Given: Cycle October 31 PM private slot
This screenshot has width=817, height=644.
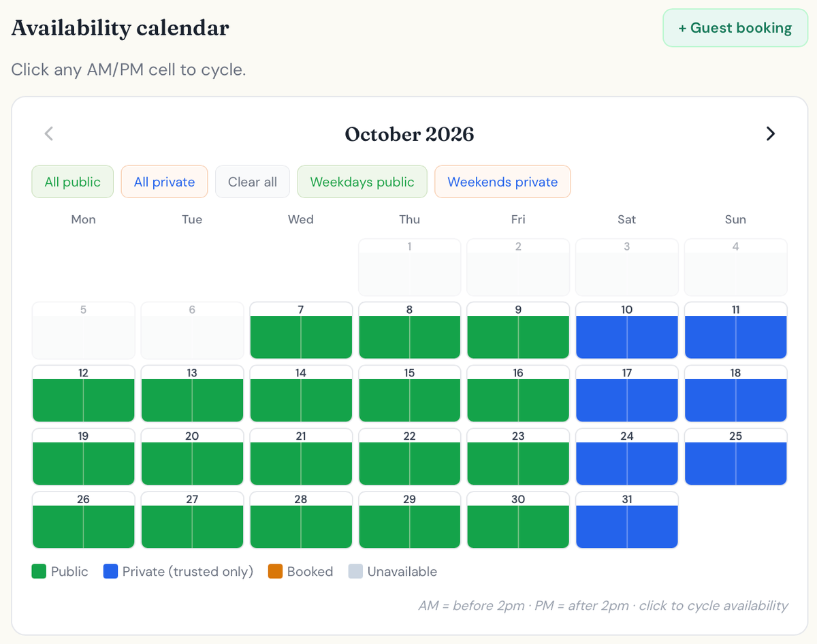Looking at the screenshot, I should coord(652,527).
